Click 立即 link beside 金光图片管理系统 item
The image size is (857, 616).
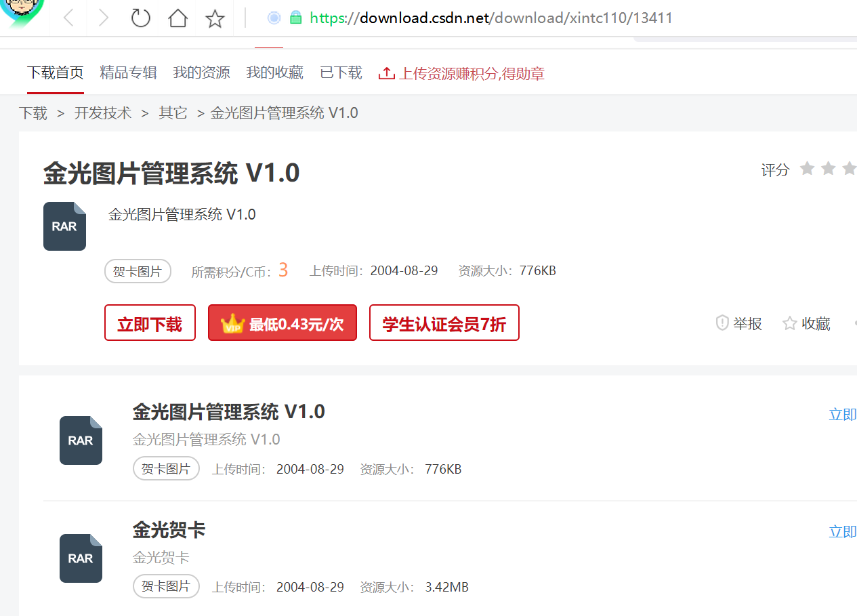[x=843, y=414]
